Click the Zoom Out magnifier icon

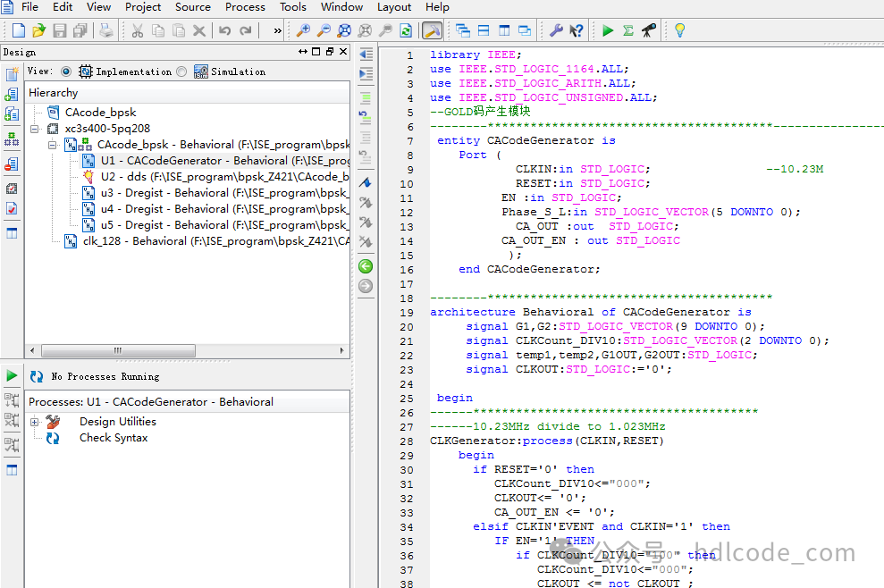pos(324,30)
